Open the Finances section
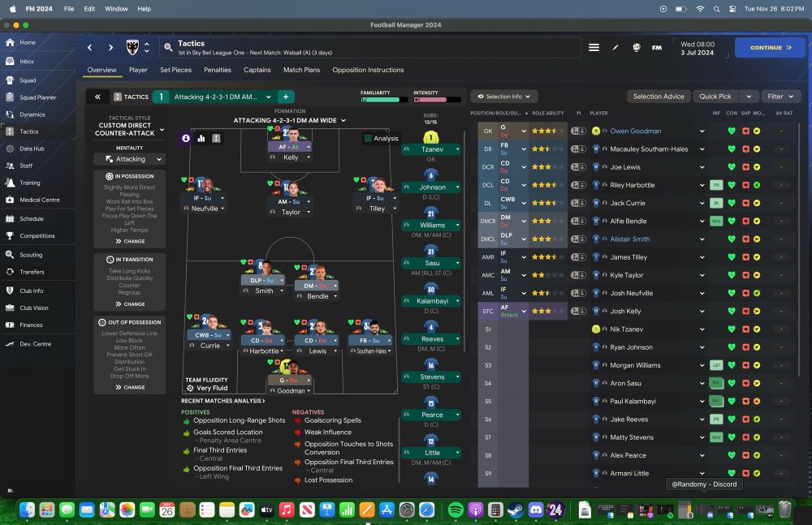The image size is (812, 525). pyautogui.click(x=31, y=325)
